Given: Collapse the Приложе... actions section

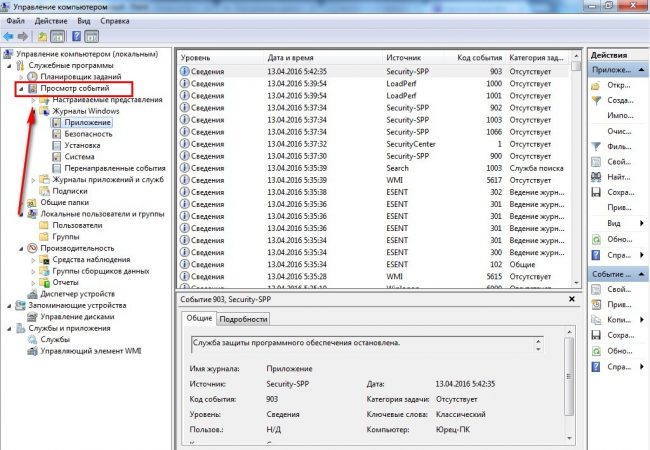Looking at the screenshot, I should coord(641,70).
